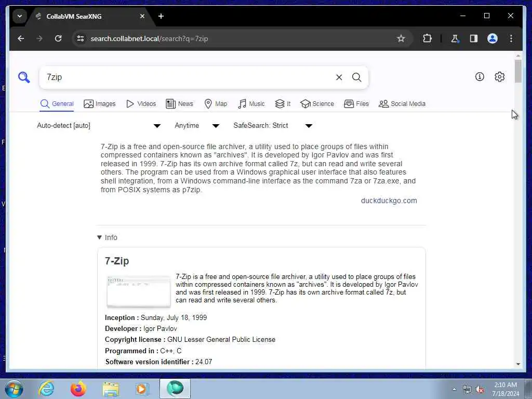Click the scrollbar up arrow
Image resolution: width=532 pixels, height=399 pixels.
(x=518, y=55)
